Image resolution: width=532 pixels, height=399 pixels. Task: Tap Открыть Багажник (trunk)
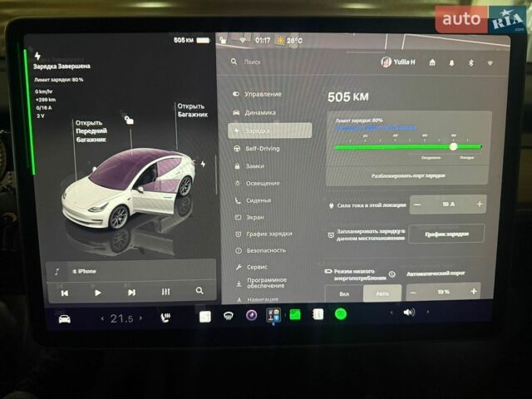coord(192,111)
